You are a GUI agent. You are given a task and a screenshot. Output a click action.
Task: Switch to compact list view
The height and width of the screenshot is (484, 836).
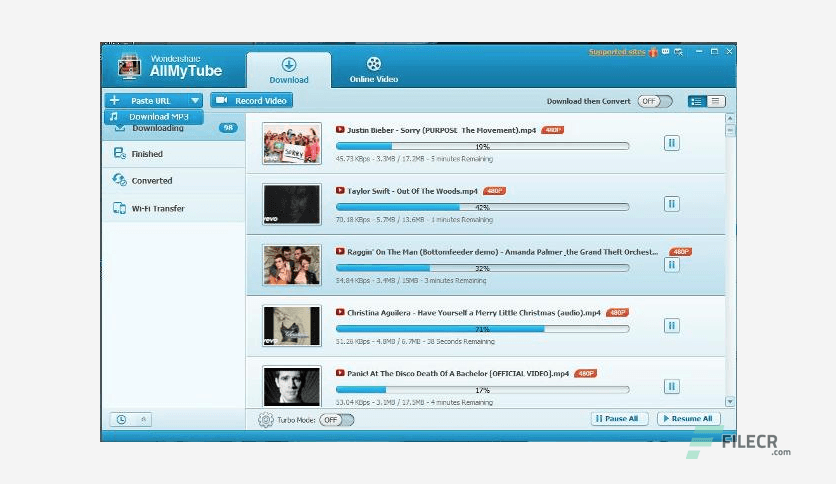[x=716, y=101]
